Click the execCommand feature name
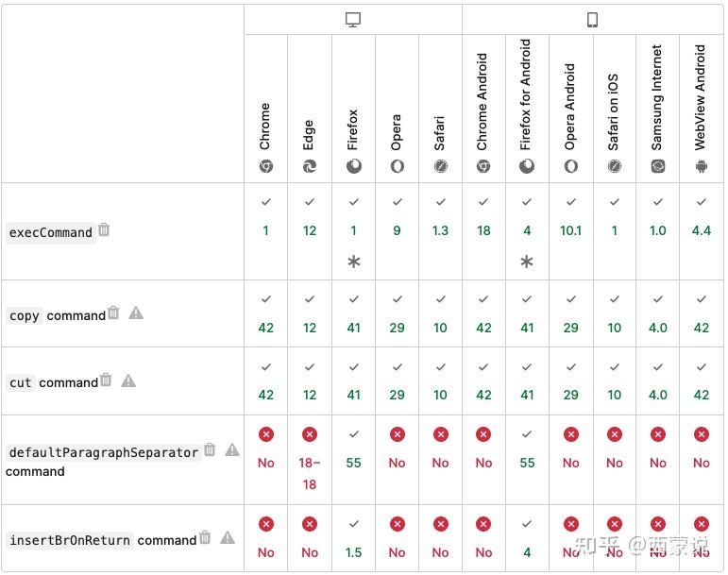 click(50, 232)
